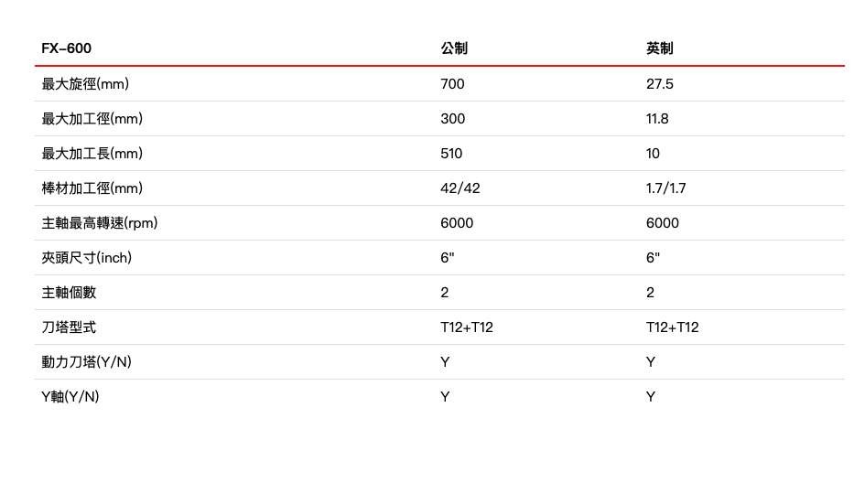Click the 最大加工徑(mm) row label

coord(92,119)
